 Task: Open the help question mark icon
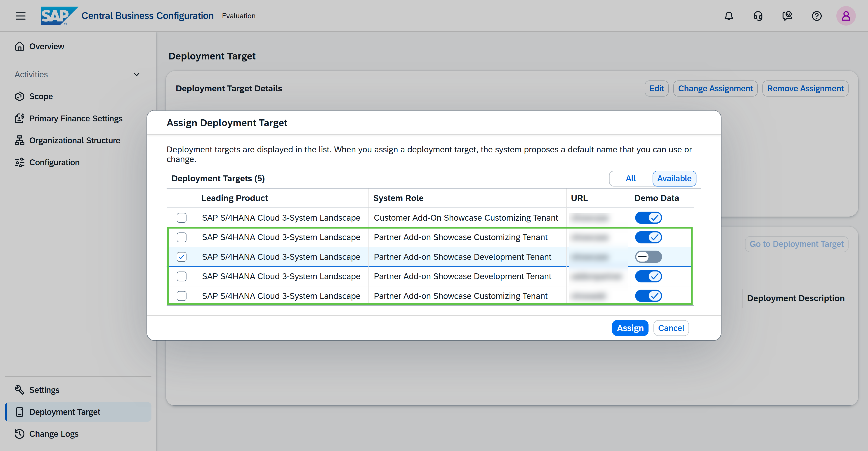(817, 16)
